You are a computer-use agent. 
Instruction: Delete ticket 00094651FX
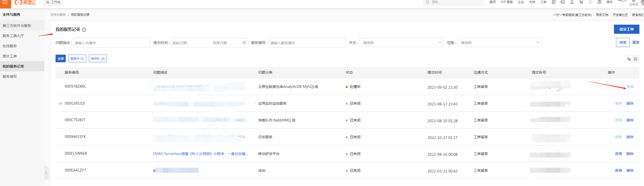click(x=630, y=137)
